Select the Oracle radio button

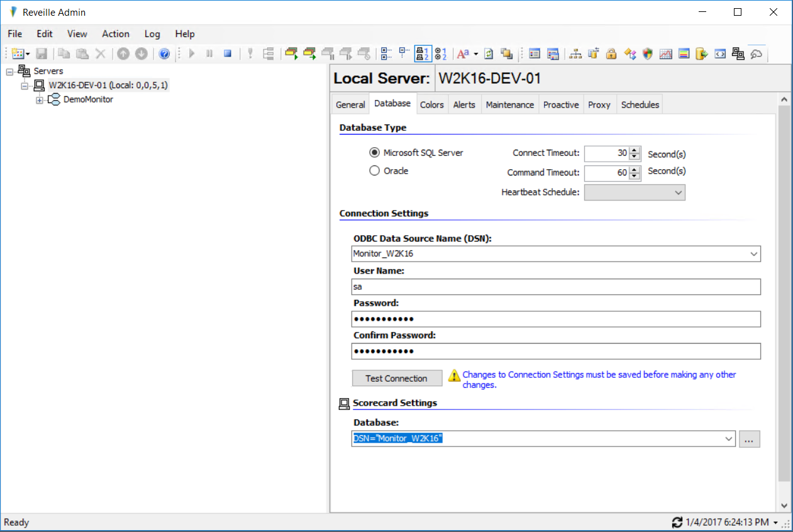pyautogui.click(x=375, y=170)
